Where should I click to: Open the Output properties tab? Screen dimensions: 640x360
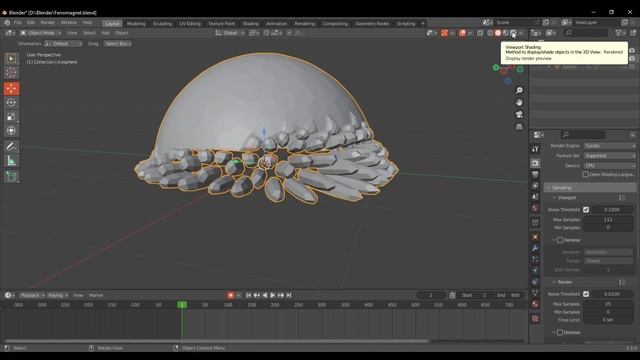536,175
